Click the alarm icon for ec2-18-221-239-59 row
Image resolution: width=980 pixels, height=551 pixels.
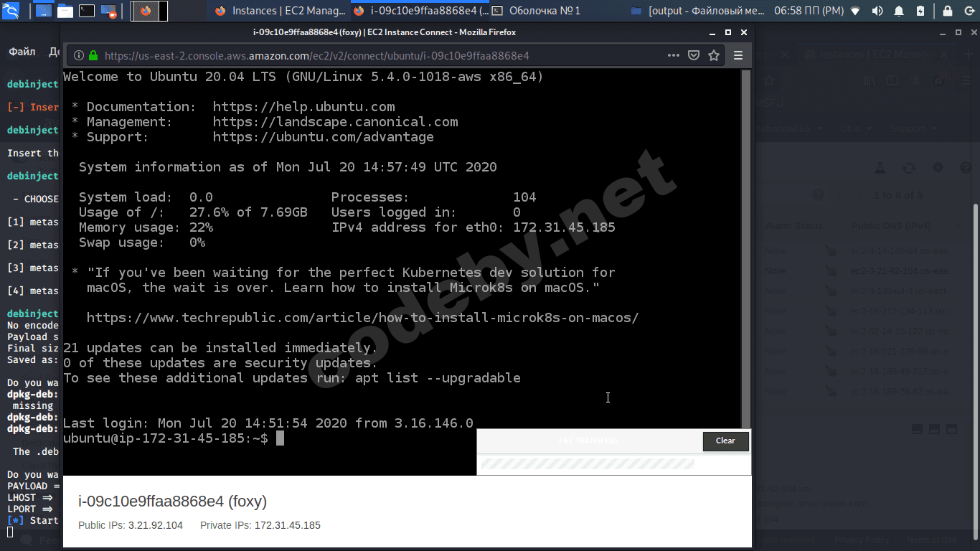point(830,352)
